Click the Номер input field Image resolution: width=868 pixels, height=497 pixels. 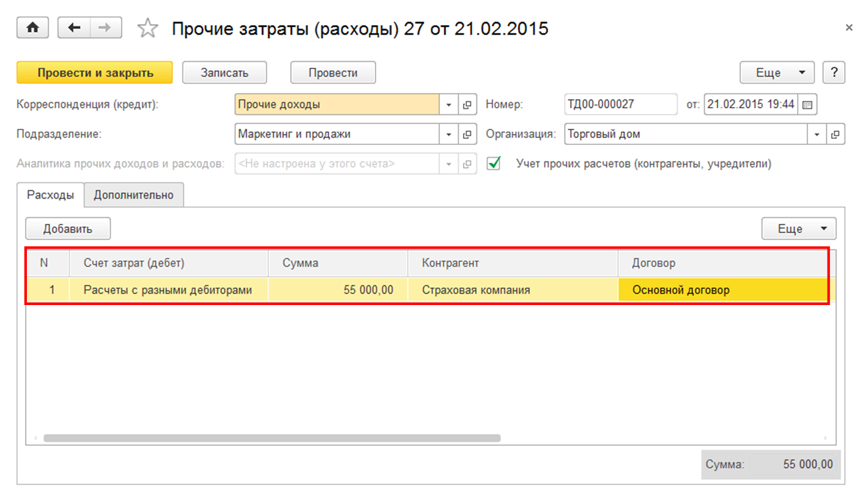tap(621, 105)
